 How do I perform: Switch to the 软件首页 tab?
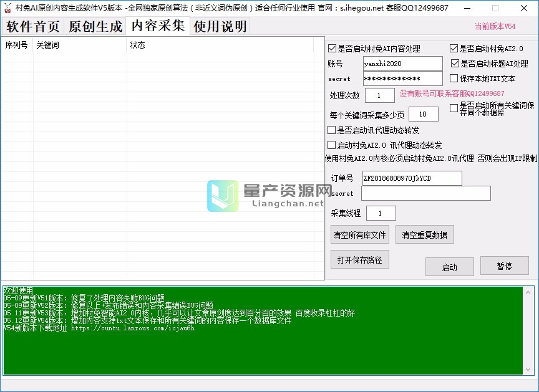point(32,26)
